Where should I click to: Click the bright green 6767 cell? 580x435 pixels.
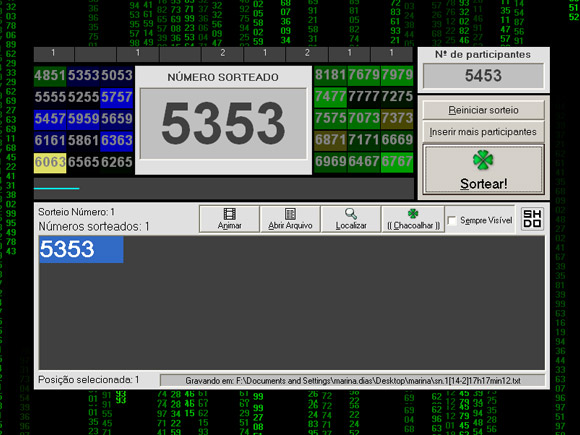(397, 162)
